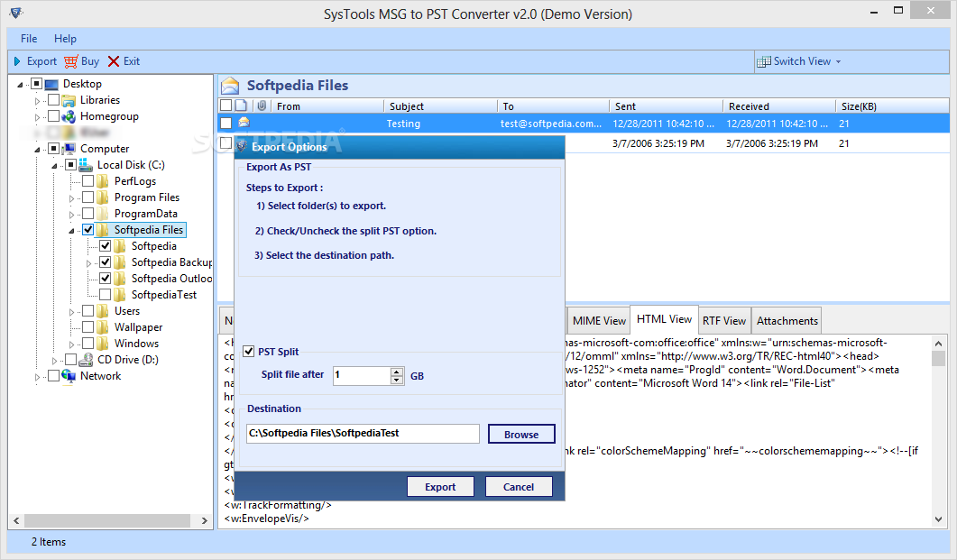Switch to the Attachments tab
This screenshot has height=560, width=957.
(787, 321)
